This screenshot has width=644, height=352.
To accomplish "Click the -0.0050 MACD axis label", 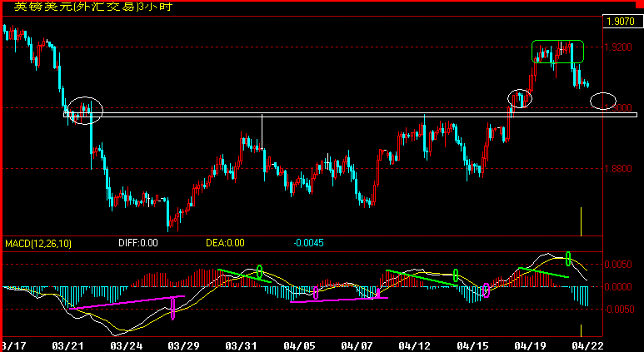I will coord(617,310).
